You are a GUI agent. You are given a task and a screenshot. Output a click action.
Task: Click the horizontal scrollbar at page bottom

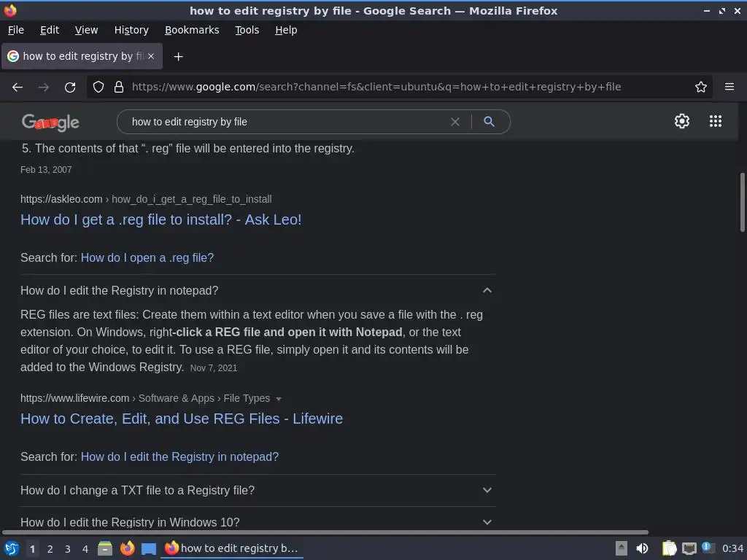pos(325,532)
